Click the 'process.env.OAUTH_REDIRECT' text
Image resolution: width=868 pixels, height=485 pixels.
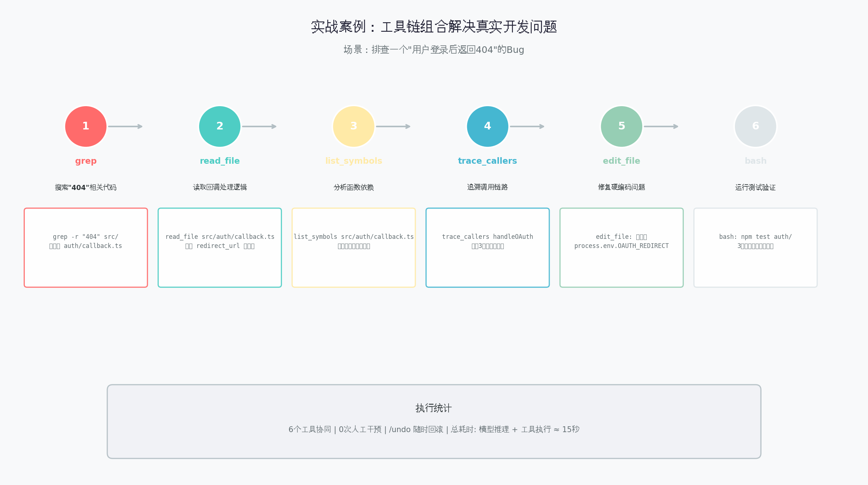621,246
